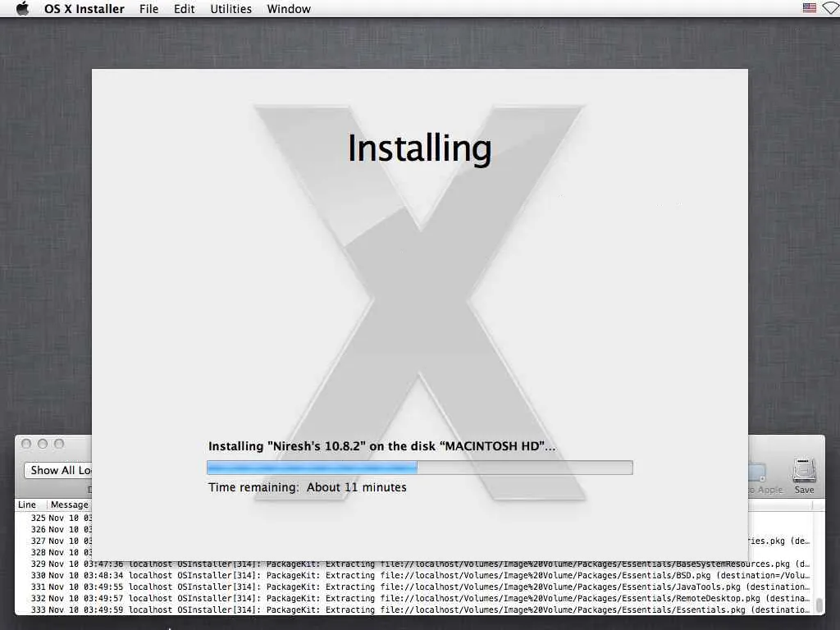Open the Window menu
The height and width of the screenshot is (630, 840).
[x=289, y=9]
